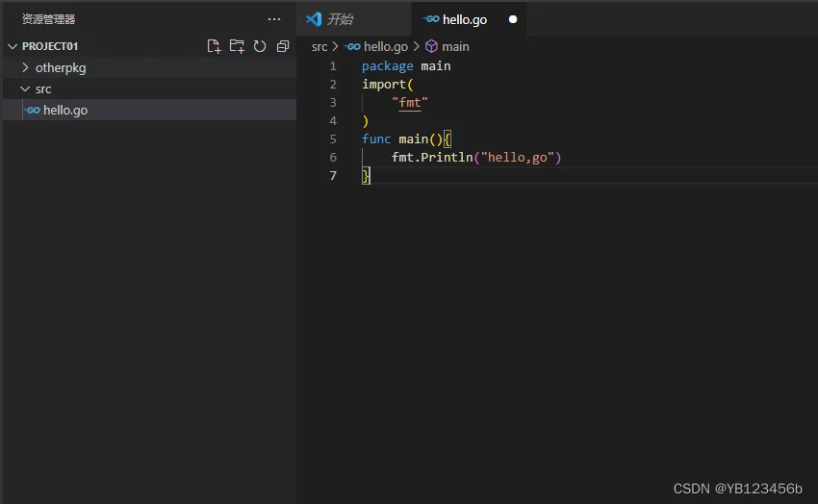Select hello.go in the breadcrumb
818x504 pixels.
(x=386, y=46)
